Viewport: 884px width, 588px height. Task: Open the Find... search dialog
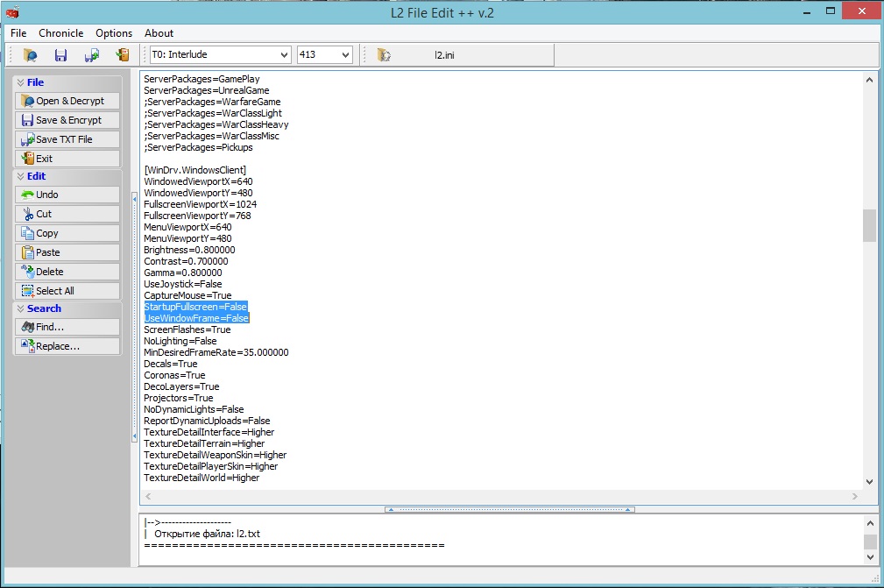click(x=67, y=327)
